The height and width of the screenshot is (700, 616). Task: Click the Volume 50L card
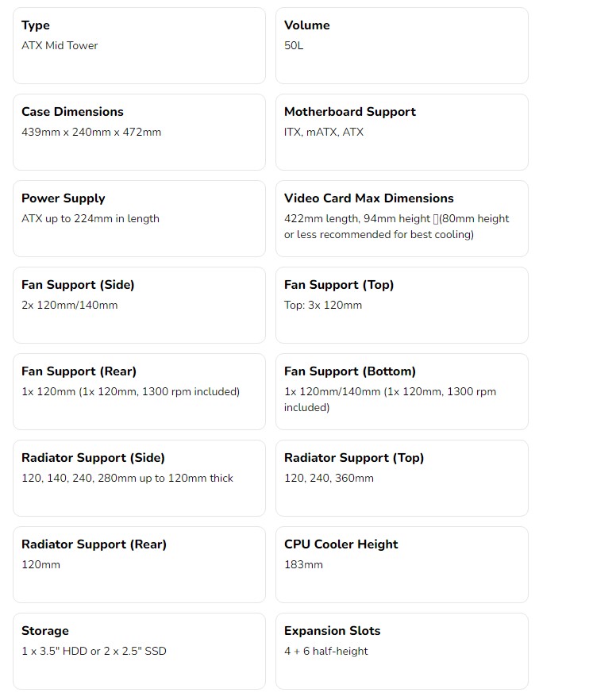402,45
